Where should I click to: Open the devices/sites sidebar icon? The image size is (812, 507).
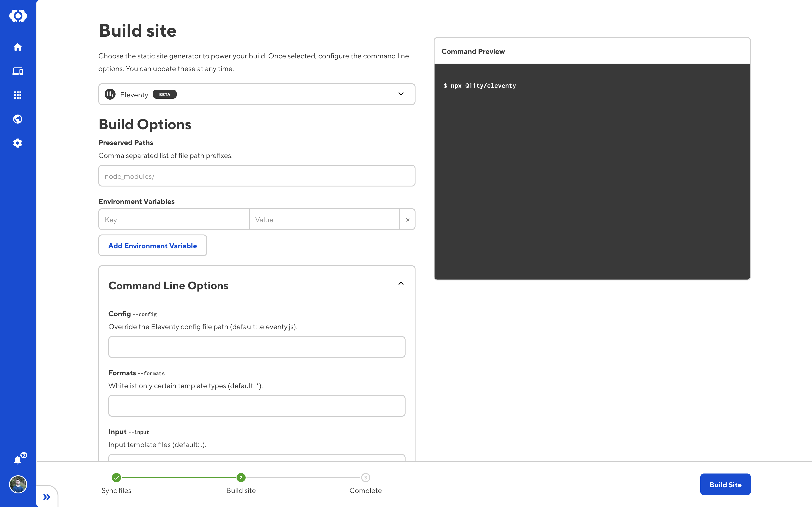click(x=18, y=71)
